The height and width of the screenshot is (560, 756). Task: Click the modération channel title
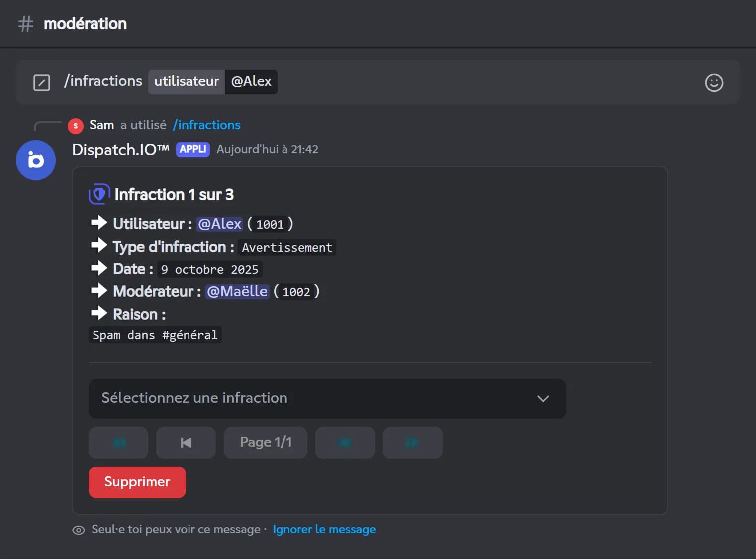coord(85,24)
